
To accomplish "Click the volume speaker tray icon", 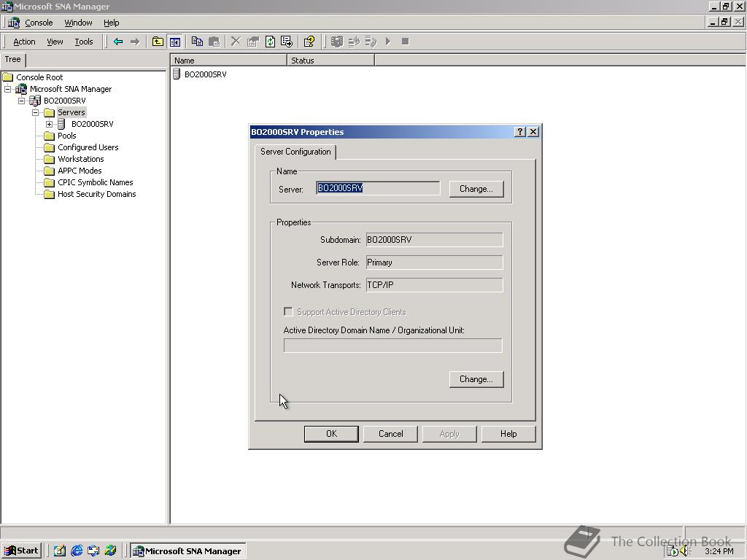I will click(x=685, y=551).
